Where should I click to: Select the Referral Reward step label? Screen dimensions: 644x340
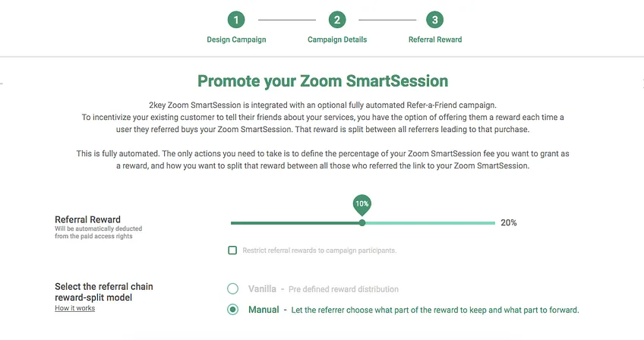coord(435,39)
